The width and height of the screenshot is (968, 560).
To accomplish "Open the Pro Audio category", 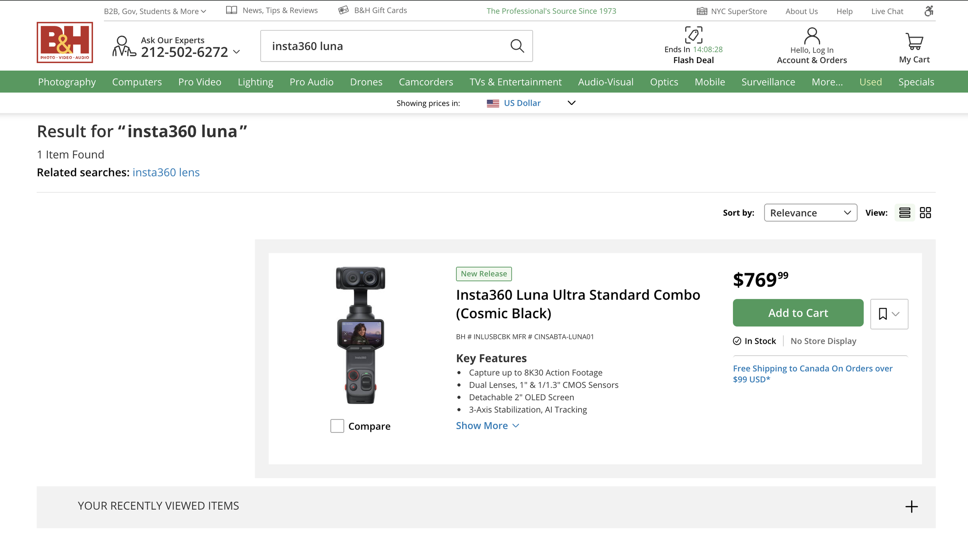I will coord(312,82).
